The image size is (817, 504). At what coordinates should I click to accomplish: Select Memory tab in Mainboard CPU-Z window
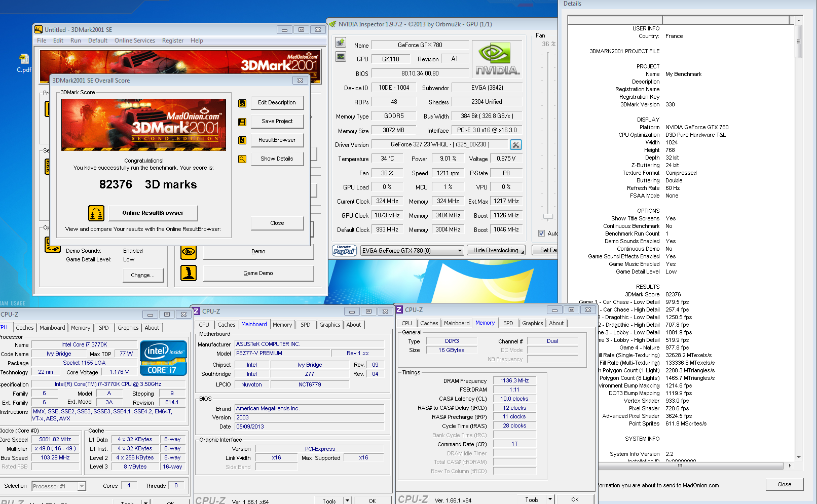pyautogui.click(x=282, y=325)
